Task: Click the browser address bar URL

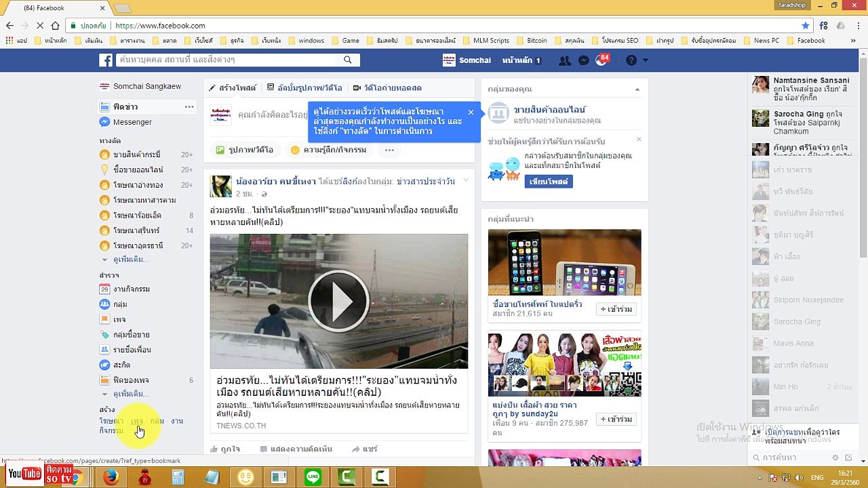Action: tap(160, 26)
